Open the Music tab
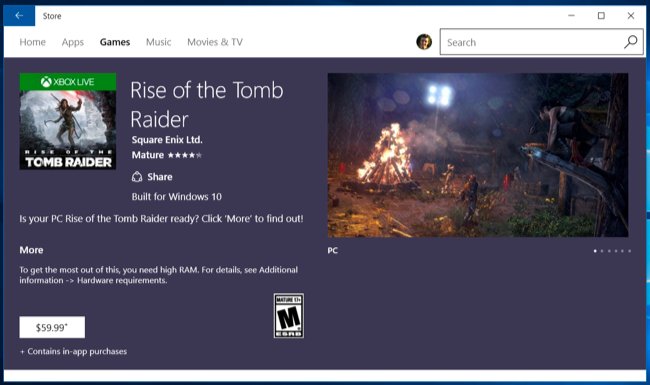The width and height of the screenshot is (650, 385). click(x=158, y=42)
